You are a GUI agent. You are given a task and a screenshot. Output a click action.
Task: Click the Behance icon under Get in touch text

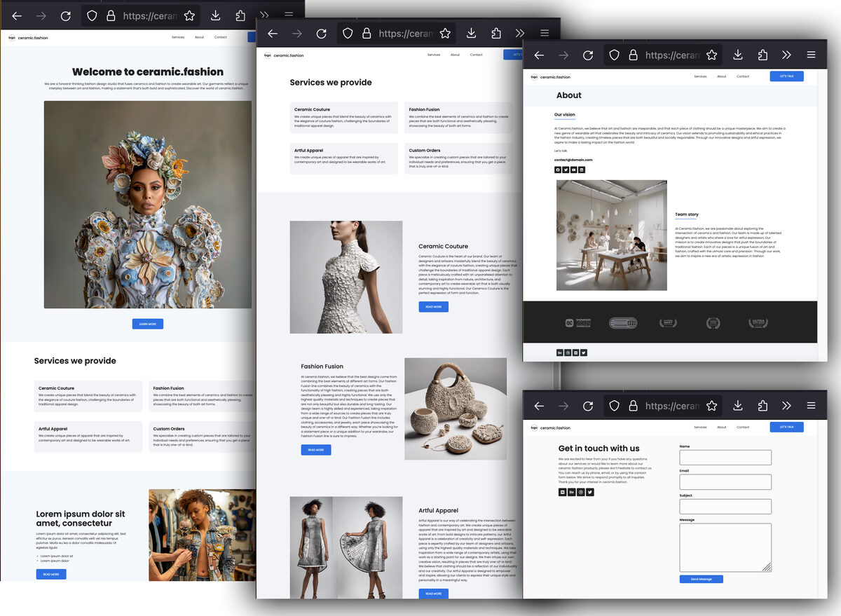pyautogui.click(x=572, y=492)
